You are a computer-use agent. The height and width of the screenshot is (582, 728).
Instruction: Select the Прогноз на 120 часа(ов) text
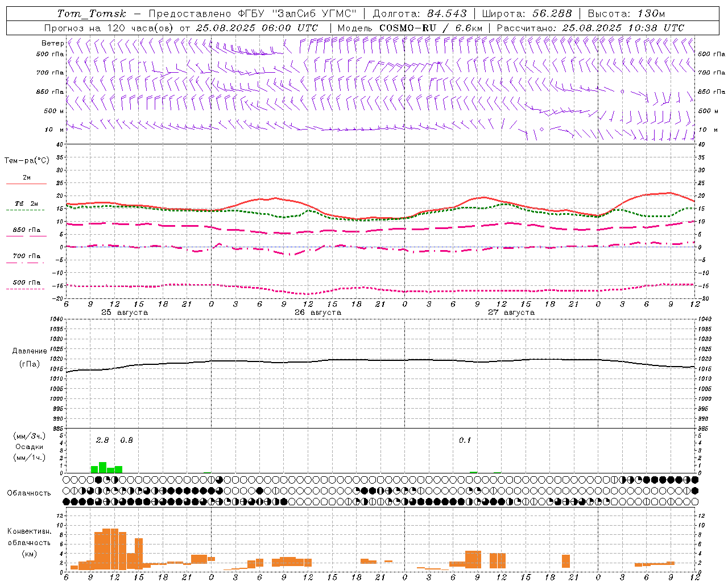pos(110,28)
